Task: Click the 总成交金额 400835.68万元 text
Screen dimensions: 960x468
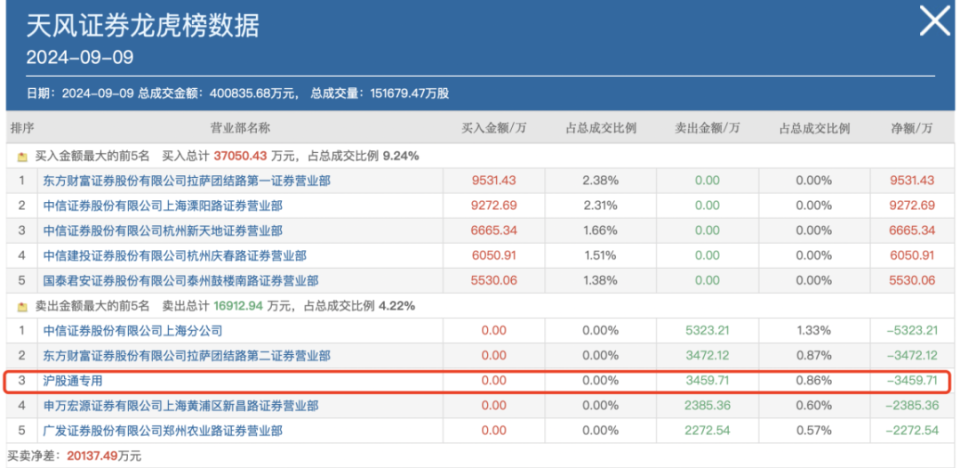Action: (219, 94)
